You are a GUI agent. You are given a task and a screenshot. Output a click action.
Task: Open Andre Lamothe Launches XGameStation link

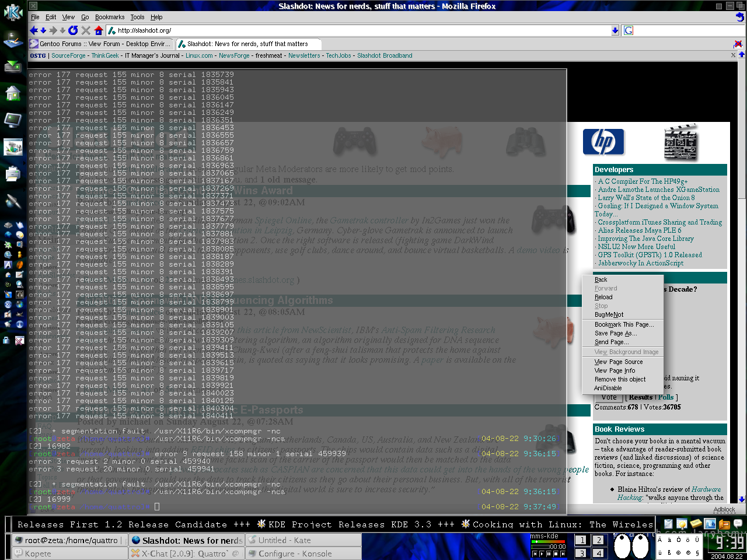pos(659,190)
